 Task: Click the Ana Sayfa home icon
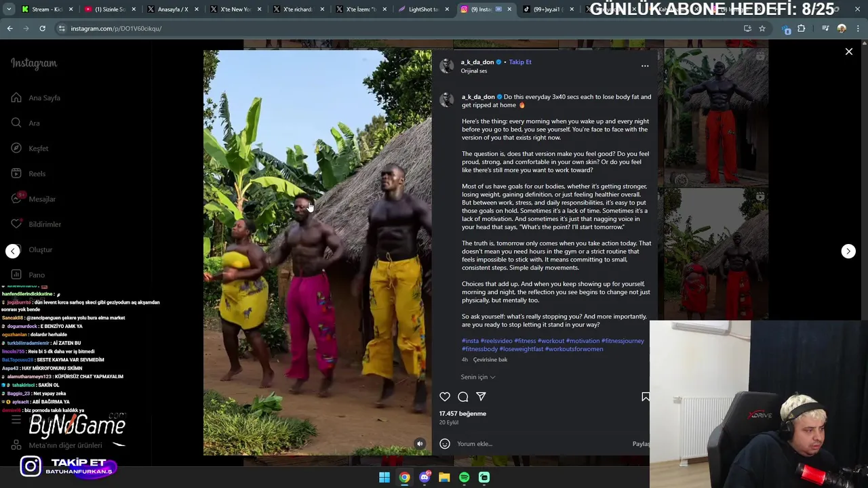(x=16, y=98)
